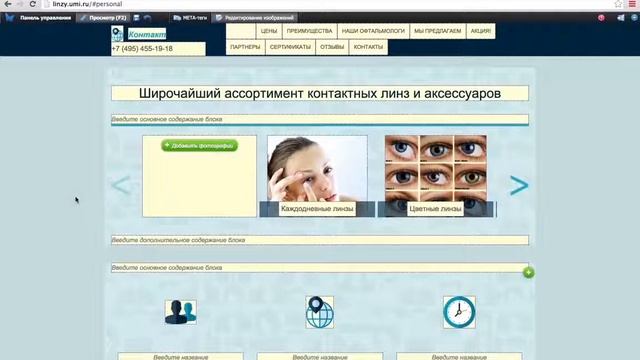Go to the next slide with right arrow
This screenshot has height=360, width=640.
(519, 186)
